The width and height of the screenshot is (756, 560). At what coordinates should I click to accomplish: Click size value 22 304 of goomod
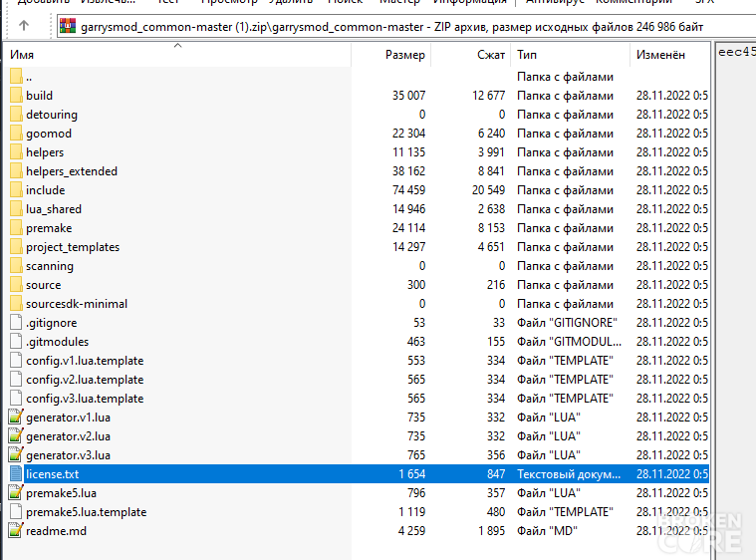coord(408,134)
